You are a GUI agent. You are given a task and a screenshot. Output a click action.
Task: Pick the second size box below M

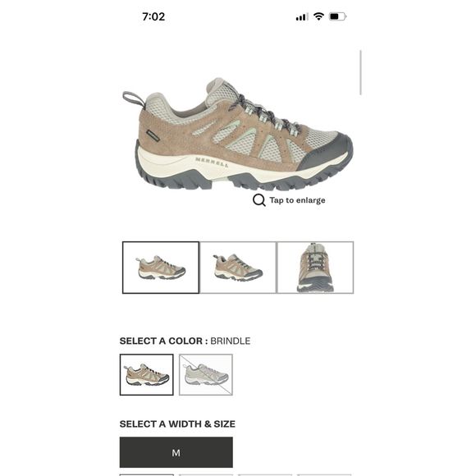tap(206, 475)
